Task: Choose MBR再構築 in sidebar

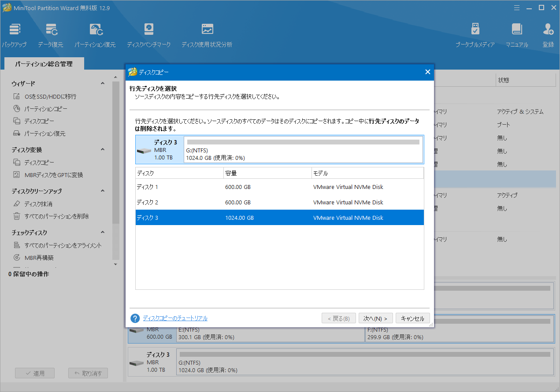Action: pyautogui.click(x=33, y=258)
